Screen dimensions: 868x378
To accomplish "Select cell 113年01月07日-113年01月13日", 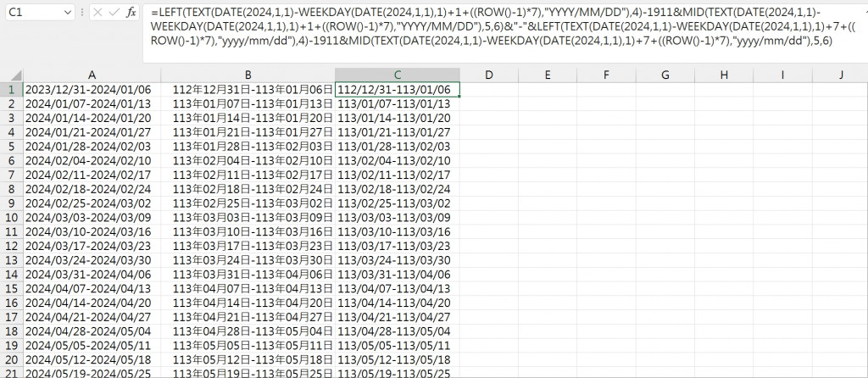I will click(248, 103).
